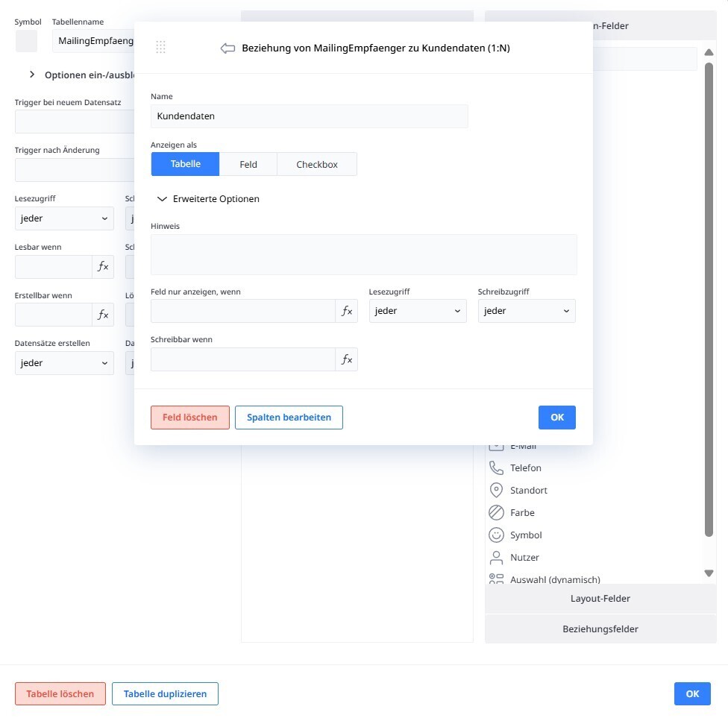Click the Farbe field icon
This screenshot has width=728, height=718.
click(496, 512)
